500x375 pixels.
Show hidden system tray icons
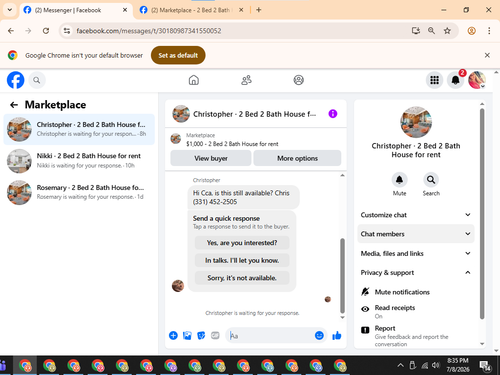tap(400, 366)
